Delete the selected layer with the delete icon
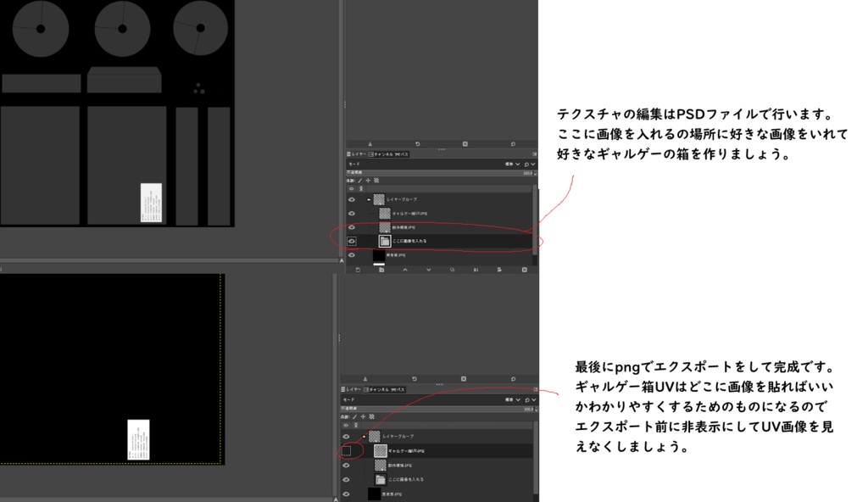 pyautogui.click(x=524, y=270)
